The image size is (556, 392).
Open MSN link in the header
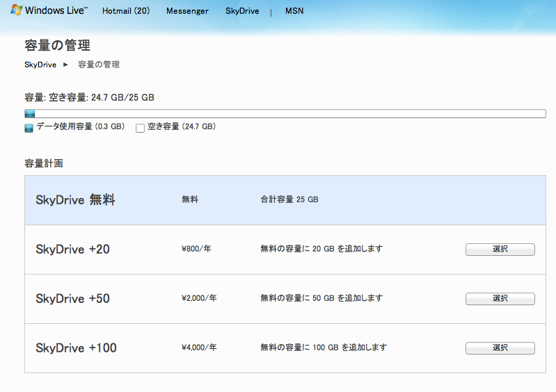[x=294, y=11]
